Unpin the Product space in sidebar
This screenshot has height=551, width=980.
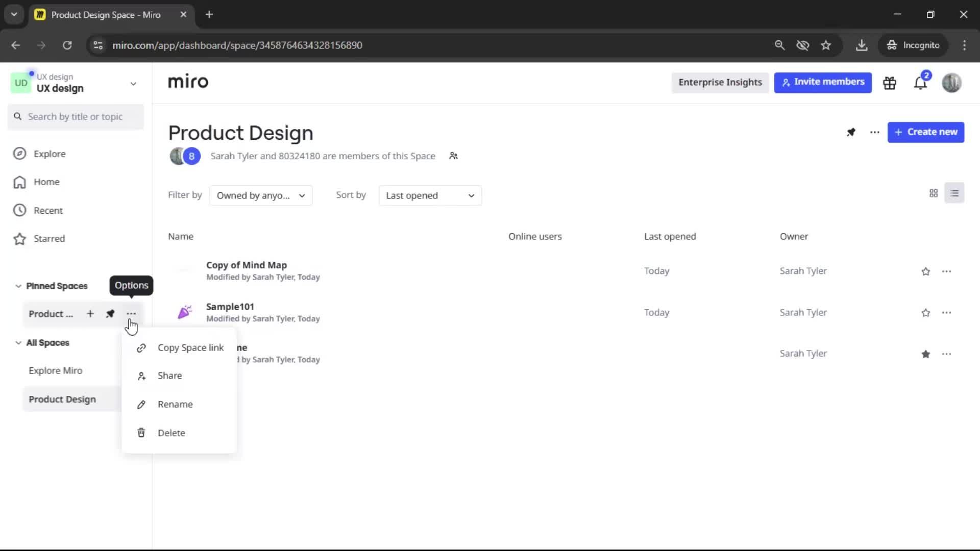(x=110, y=314)
